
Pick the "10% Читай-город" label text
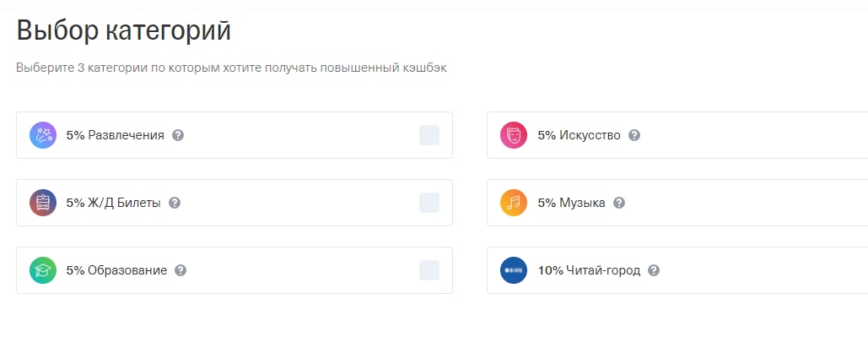point(589,270)
